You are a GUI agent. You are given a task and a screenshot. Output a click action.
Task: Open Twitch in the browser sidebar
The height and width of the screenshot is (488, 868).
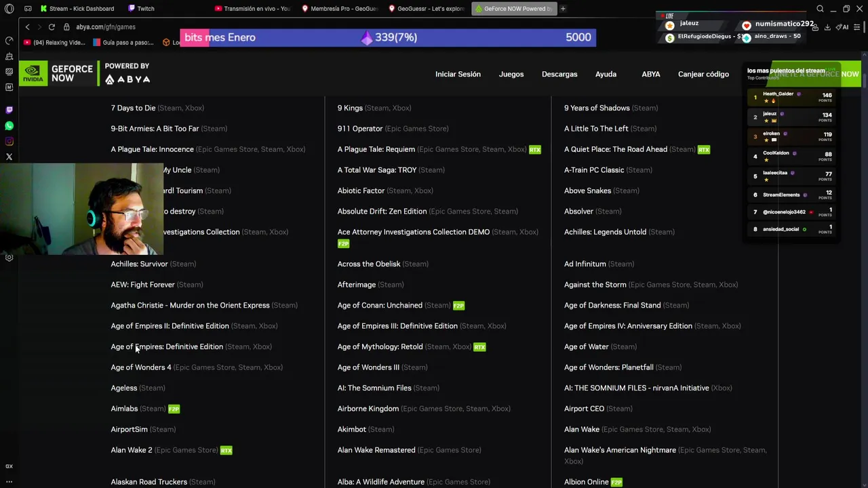pyautogui.click(x=9, y=110)
